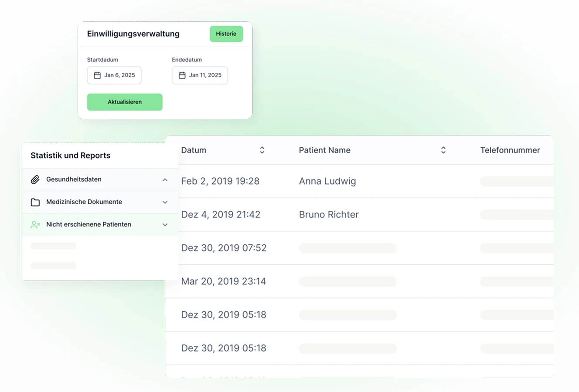This screenshot has height=392, width=579.
Task: Open the start date picker Jan 6, 2025
Action: click(x=114, y=75)
